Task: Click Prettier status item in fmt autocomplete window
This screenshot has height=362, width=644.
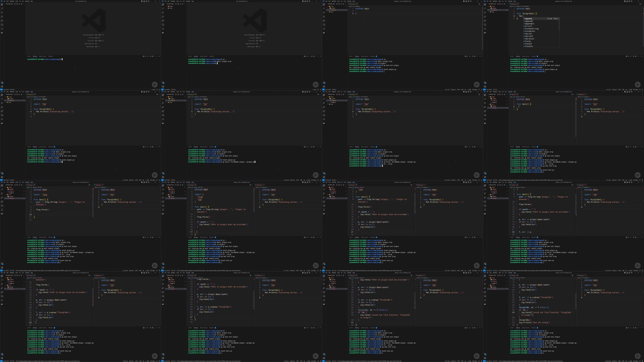Action: point(636,89)
